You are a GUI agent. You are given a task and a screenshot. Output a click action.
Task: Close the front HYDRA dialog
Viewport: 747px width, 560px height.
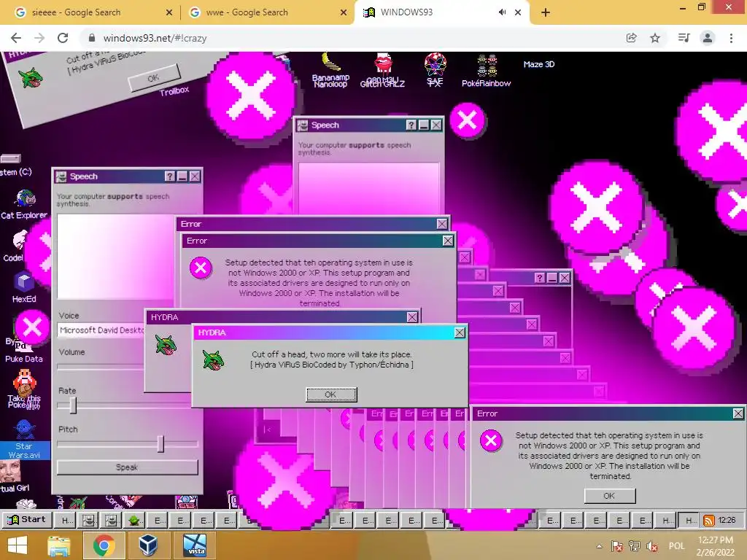(x=460, y=332)
